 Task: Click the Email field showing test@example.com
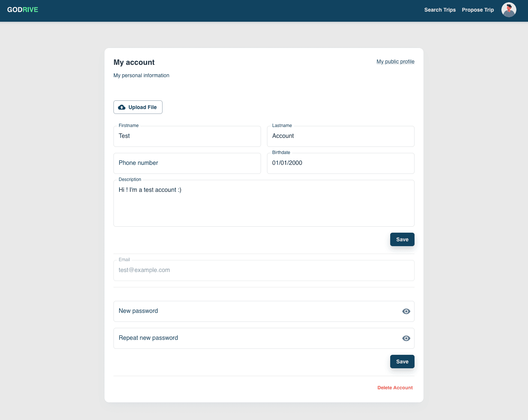click(264, 271)
